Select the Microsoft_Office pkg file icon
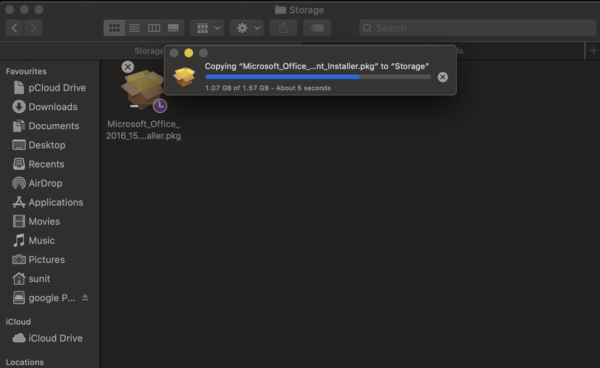 (143, 89)
